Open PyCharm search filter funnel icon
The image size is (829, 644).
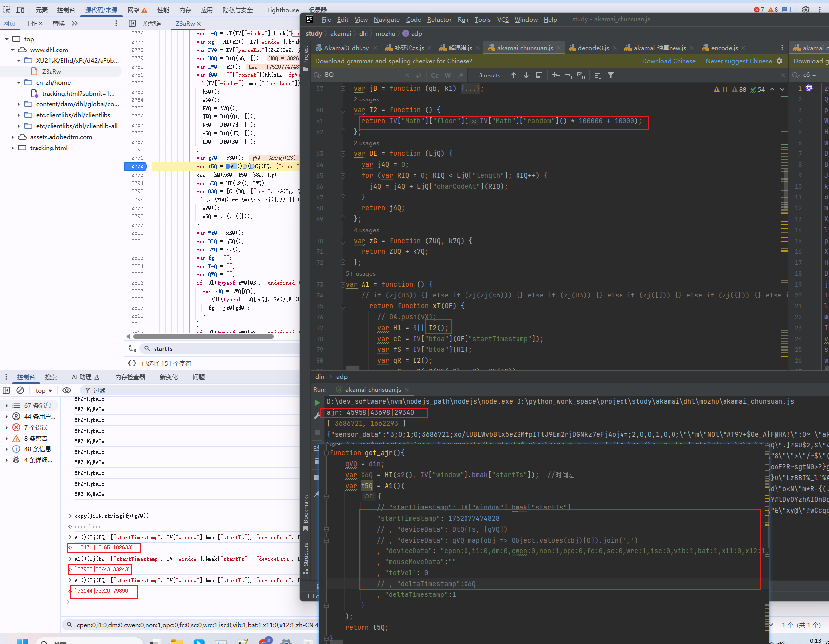611,75
